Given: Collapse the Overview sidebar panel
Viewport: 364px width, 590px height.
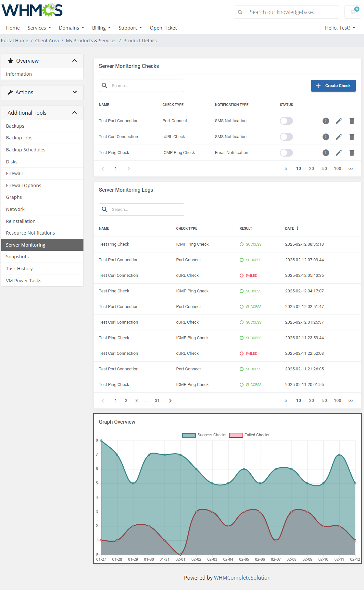Looking at the screenshot, I should [74, 61].
